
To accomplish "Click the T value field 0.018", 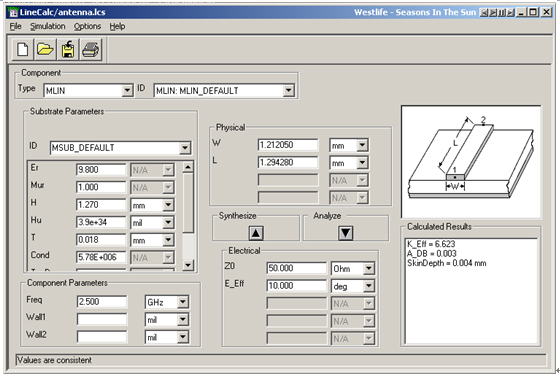I will [x=101, y=240].
